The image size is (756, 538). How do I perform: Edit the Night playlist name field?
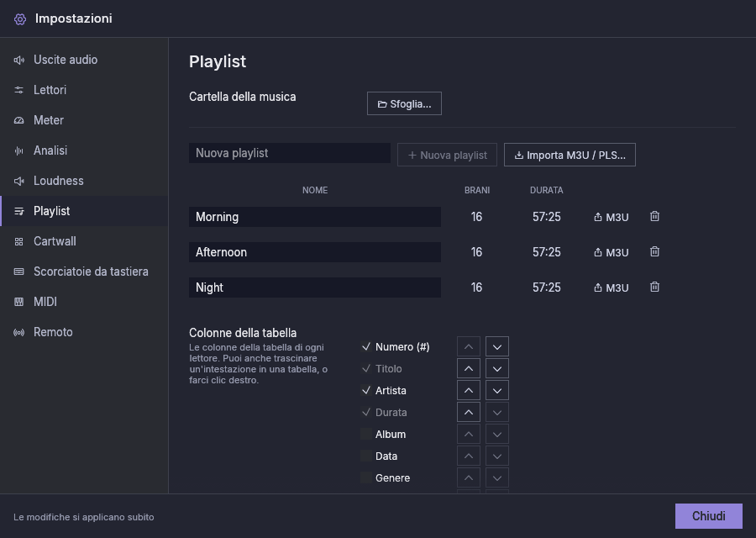315,287
